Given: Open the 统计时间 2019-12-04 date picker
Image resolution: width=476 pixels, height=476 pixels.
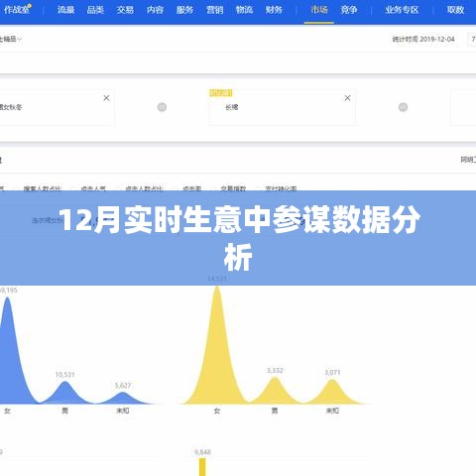Looking at the screenshot, I should pos(423,39).
